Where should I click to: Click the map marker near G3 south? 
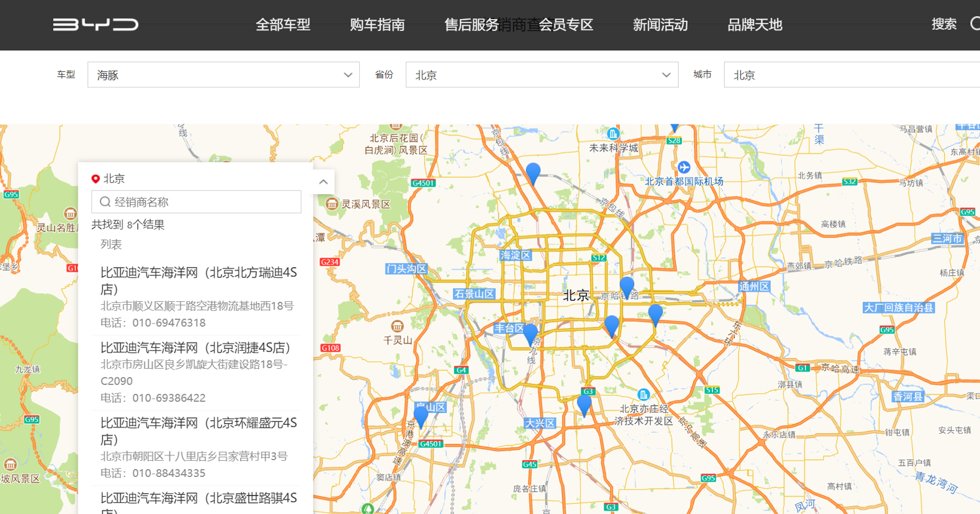click(584, 405)
